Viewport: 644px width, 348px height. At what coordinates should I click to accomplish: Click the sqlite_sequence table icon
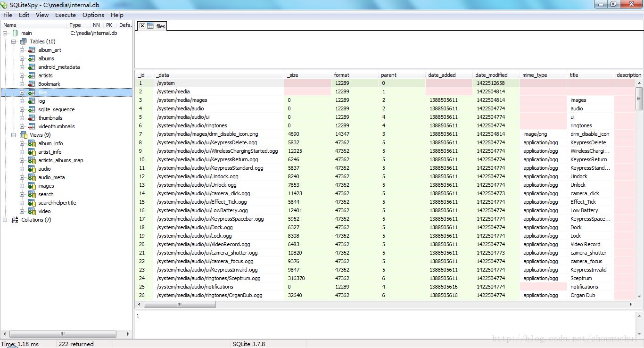(32, 109)
